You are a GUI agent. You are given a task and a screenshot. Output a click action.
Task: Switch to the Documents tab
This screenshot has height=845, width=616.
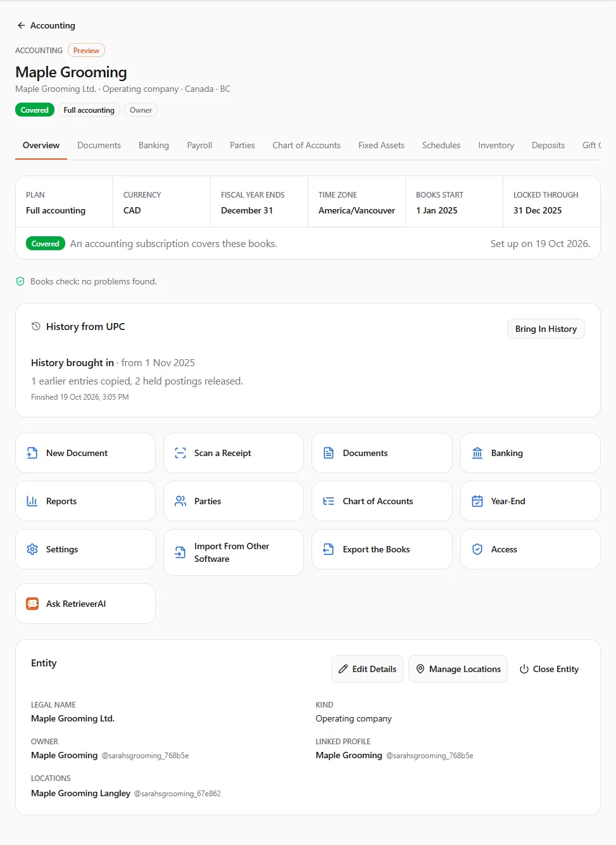pos(99,145)
